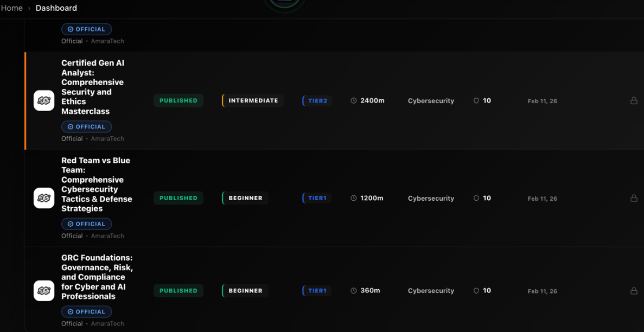Select Dashboard in the breadcrumb
644x332 pixels.
56,8
